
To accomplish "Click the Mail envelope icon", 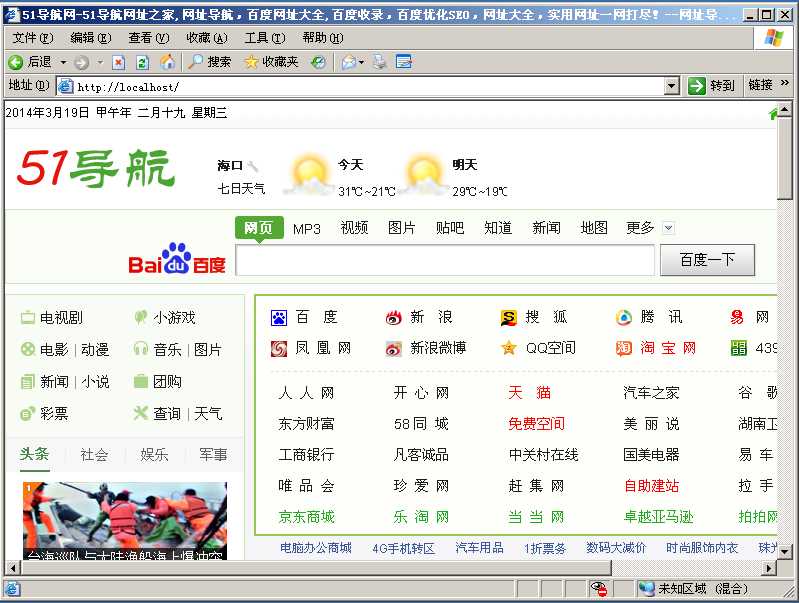I will click(x=349, y=63).
